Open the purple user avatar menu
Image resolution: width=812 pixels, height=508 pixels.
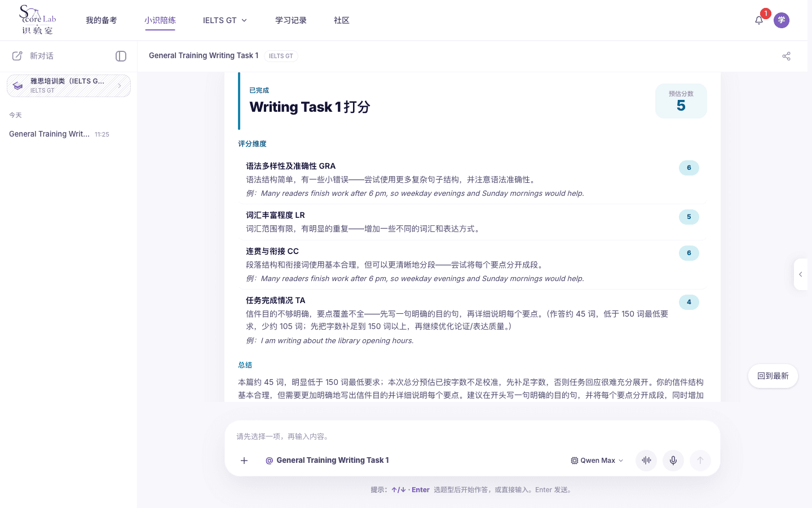point(782,20)
